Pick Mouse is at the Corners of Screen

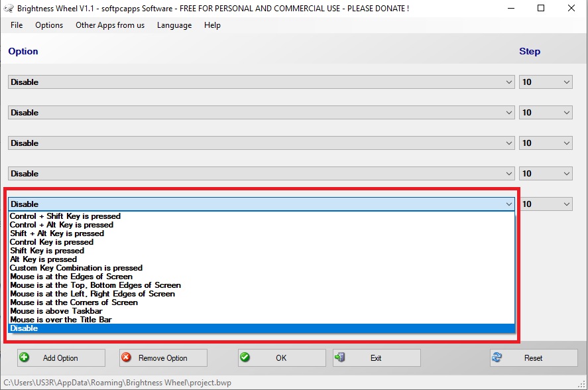[74, 302]
